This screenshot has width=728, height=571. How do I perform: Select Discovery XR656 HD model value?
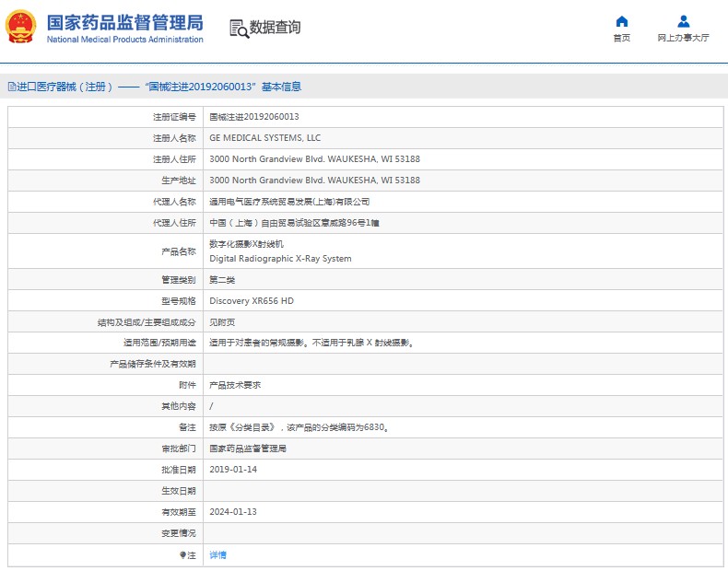click(x=252, y=301)
